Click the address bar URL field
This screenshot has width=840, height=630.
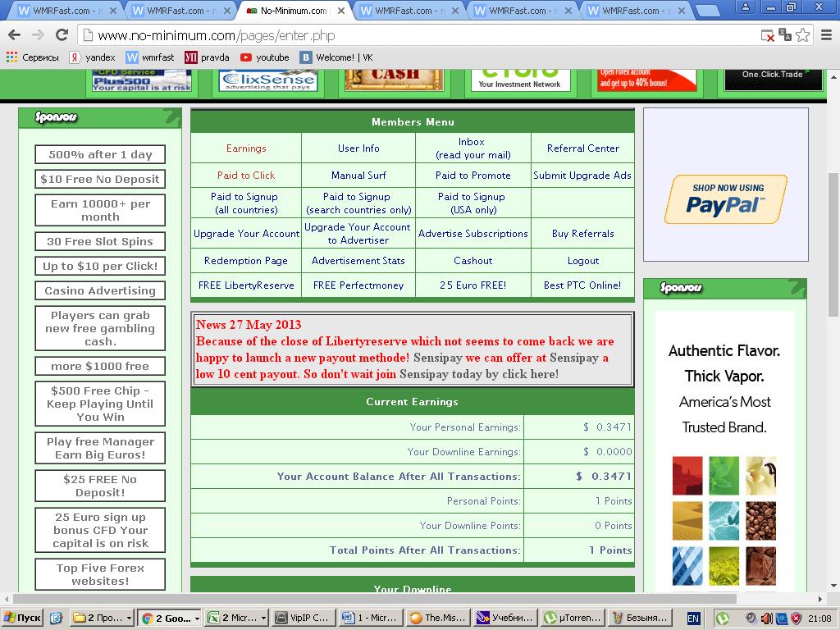tap(418, 36)
